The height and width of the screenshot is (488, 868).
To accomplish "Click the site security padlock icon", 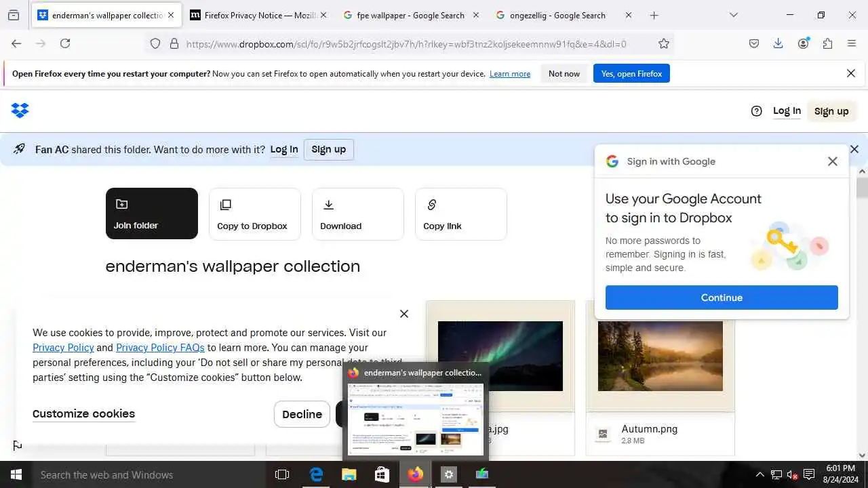I will click(174, 43).
